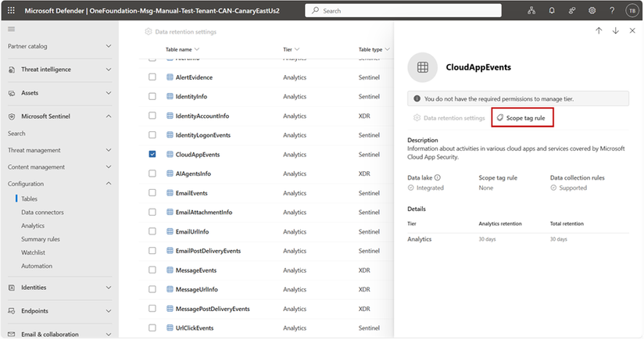Image resolution: width=644 pixels, height=354 pixels.
Task: Open the TB account avatar
Action: tap(632, 11)
